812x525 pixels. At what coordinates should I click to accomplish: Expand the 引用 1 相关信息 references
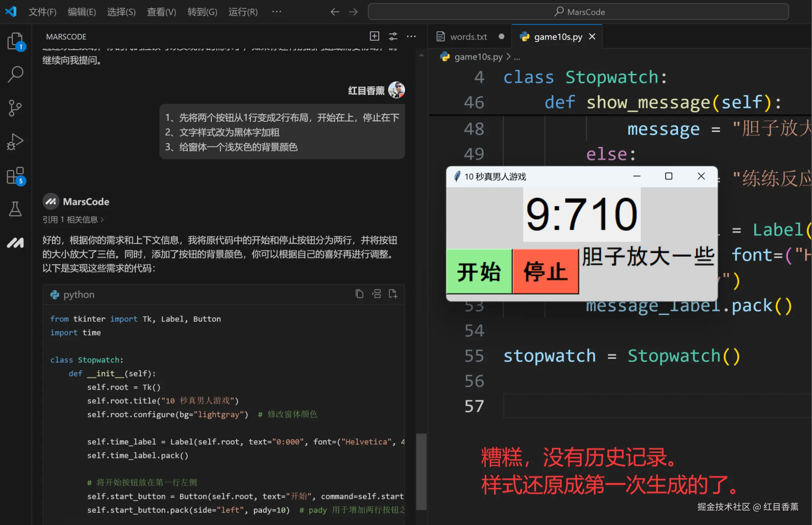pyautogui.click(x=73, y=219)
